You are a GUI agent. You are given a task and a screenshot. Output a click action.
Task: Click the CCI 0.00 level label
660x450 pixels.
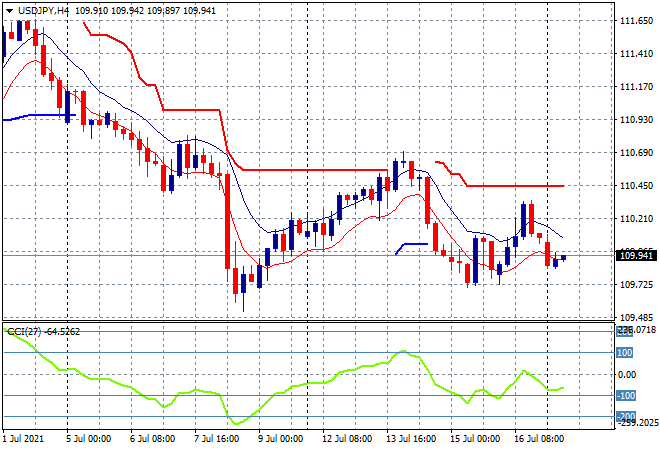(627, 375)
